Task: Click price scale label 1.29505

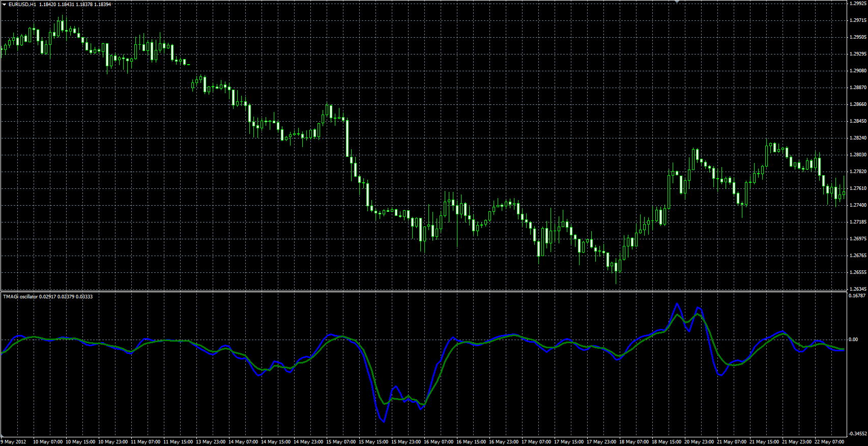Action: coord(858,37)
